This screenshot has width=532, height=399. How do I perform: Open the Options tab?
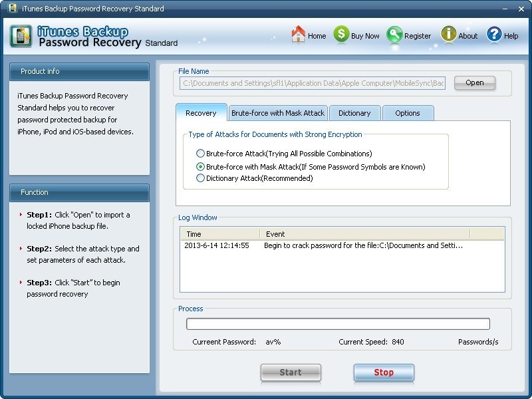tap(408, 113)
